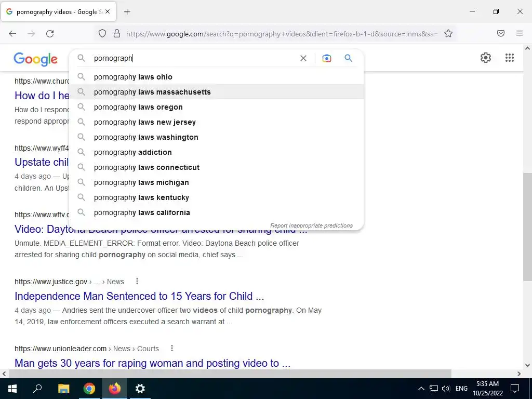The width and height of the screenshot is (532, 399).
Task: Submit search with blue magnifier icon
Action: [348, 58]
